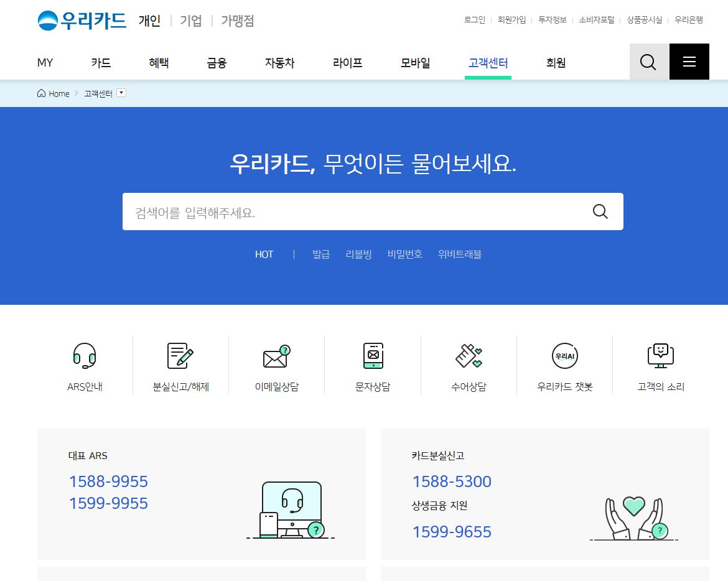The image size is (728, 581).
Task: Open the 소비자포털 link
Action: pos(597,20)
